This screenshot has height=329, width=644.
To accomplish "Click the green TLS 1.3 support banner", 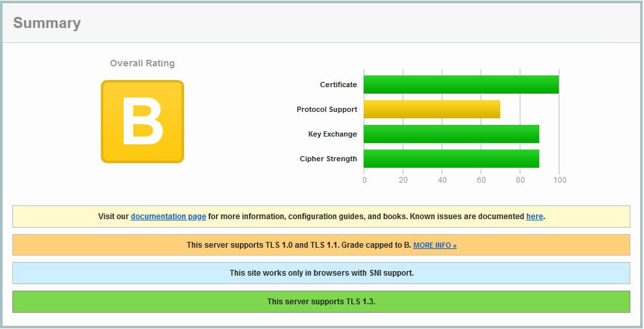I will click(x=321, y=302).
